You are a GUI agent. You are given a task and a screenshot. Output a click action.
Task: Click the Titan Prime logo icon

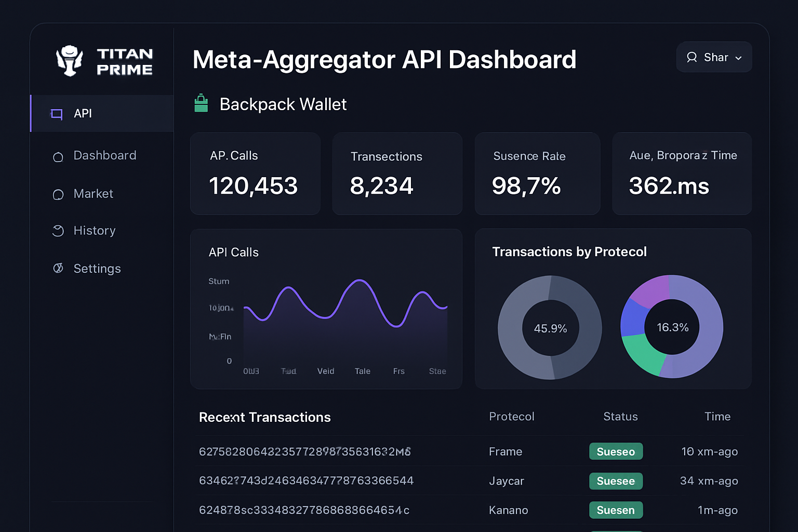tap(69, 61)
